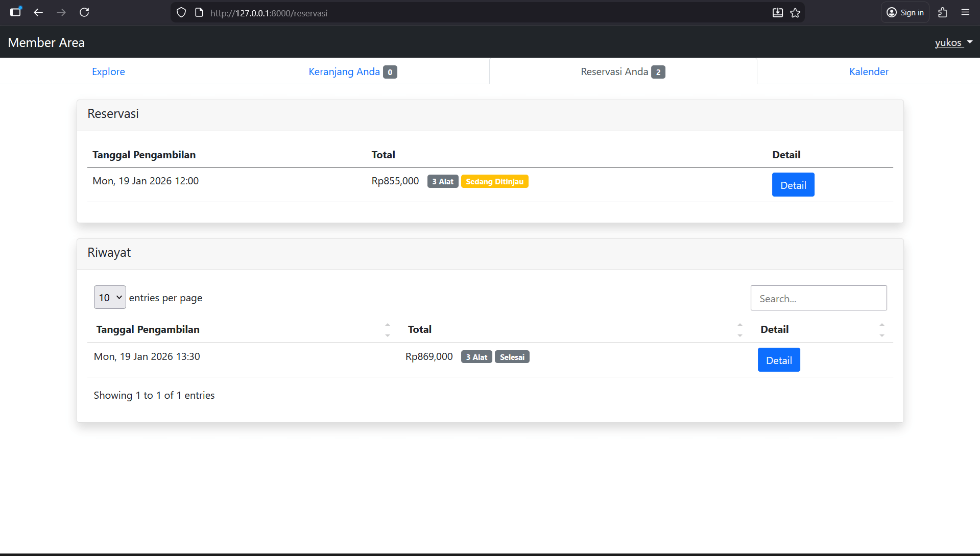This screenshot has width=980, height=556.
Task: Click the Sign in account button
Action: click(905, 13)
